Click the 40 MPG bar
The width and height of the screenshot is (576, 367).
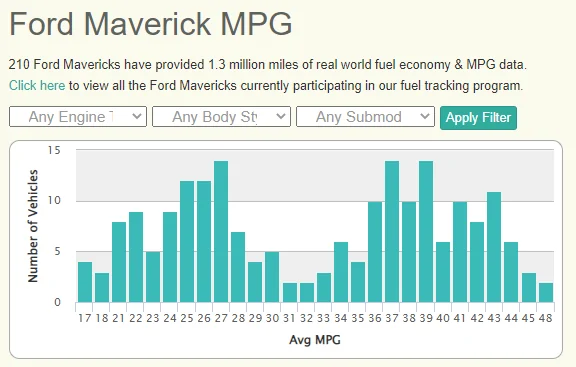pos(443,272)
